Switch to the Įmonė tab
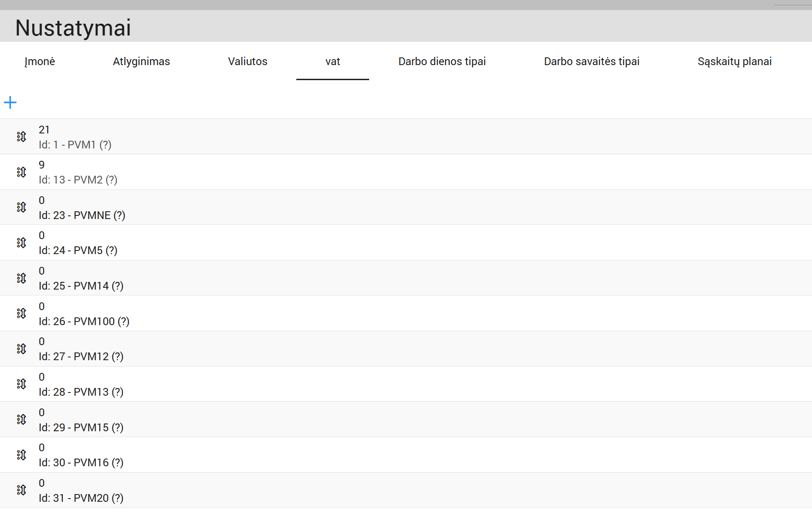The height and width of the screenshot is (510, 812). point(40,61)
